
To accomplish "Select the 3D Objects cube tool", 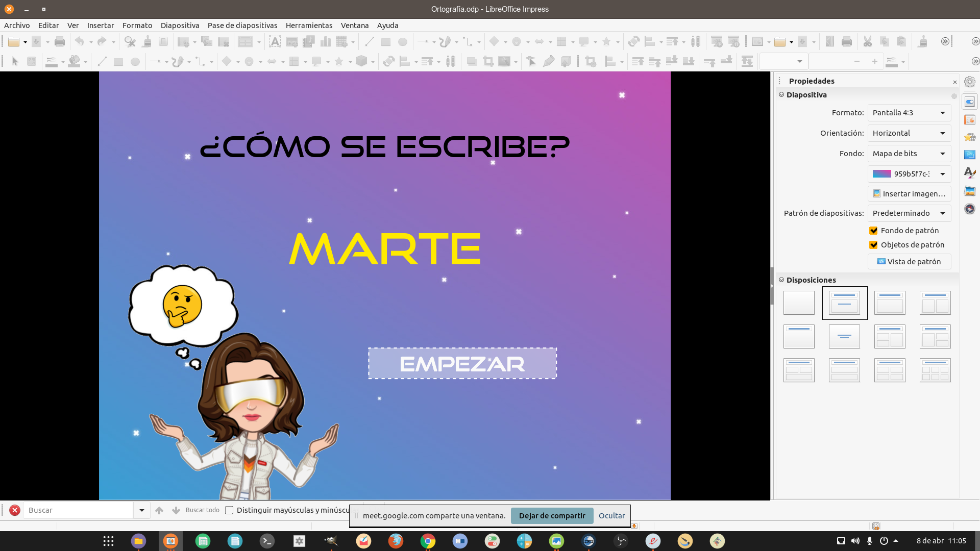I will point(361,62).
